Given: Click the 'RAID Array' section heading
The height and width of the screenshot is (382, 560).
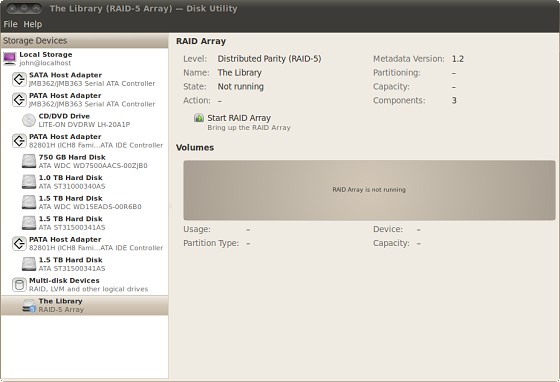Looking at the screenshot, I should pyautogui.click(x=201, y=41).
